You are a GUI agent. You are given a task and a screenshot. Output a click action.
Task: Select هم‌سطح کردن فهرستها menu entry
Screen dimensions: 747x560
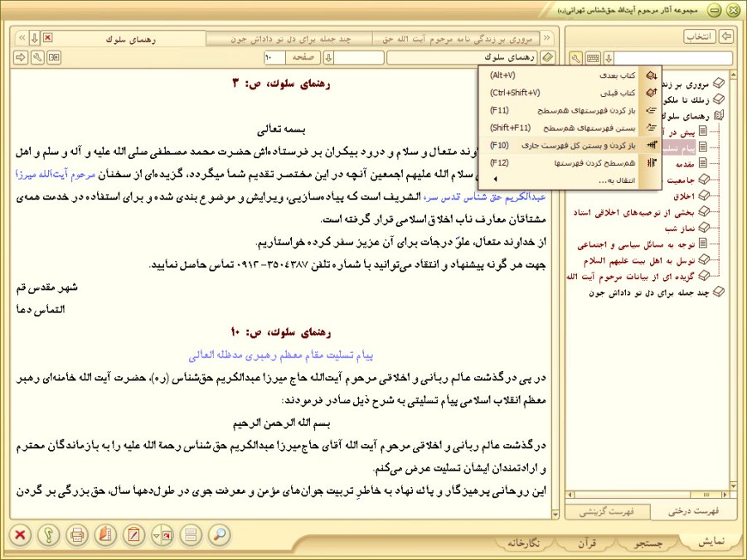pyautogui.click(x=561, y=163)
